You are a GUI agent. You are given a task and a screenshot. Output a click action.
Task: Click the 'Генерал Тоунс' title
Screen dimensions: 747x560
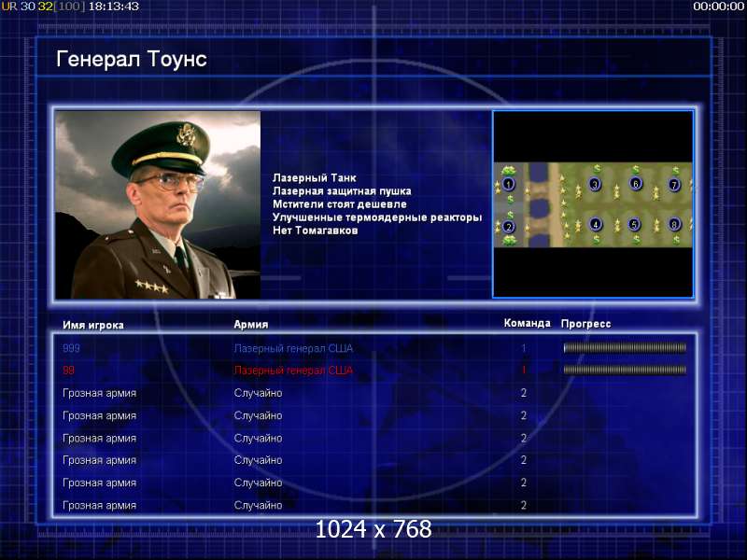[x=132, y=59]
